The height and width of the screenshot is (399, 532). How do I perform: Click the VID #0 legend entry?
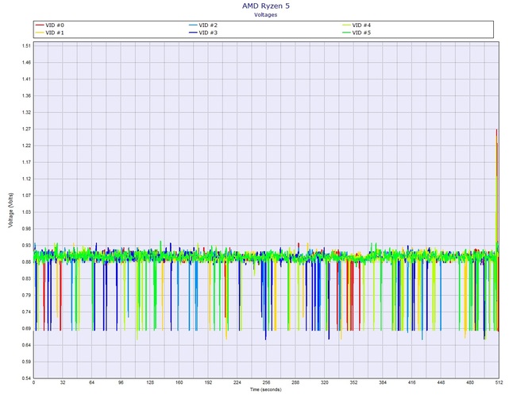[50, 25]
